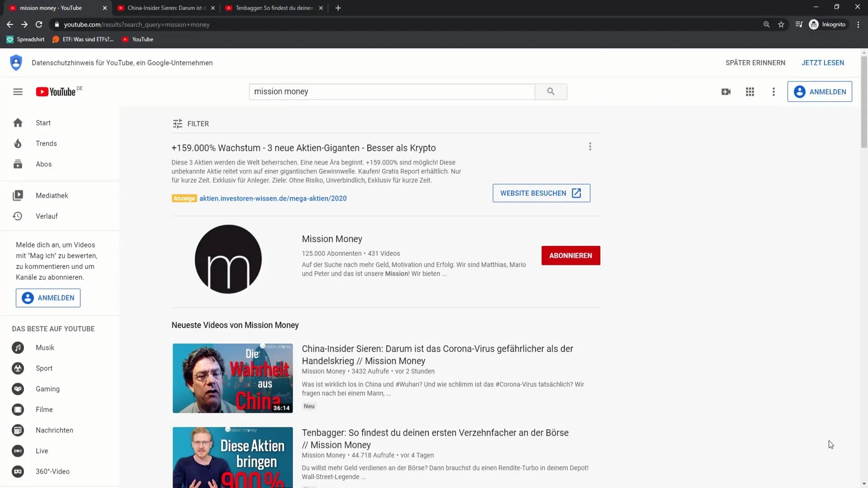Close the China-Insider Sieren tab
Screen dimensions: 868x488
point(213,8)
